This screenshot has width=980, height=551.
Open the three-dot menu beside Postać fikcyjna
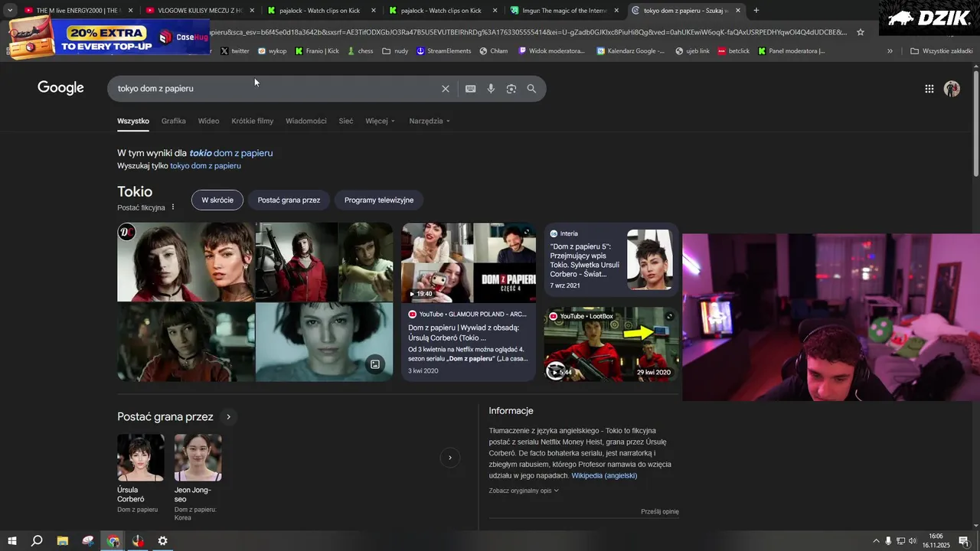(173, 207)
